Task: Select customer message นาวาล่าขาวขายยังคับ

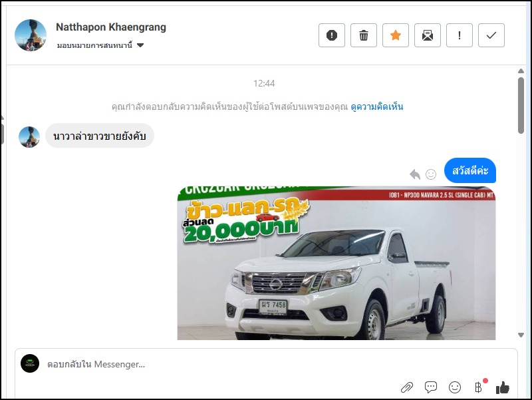Action: click(99, 136)
